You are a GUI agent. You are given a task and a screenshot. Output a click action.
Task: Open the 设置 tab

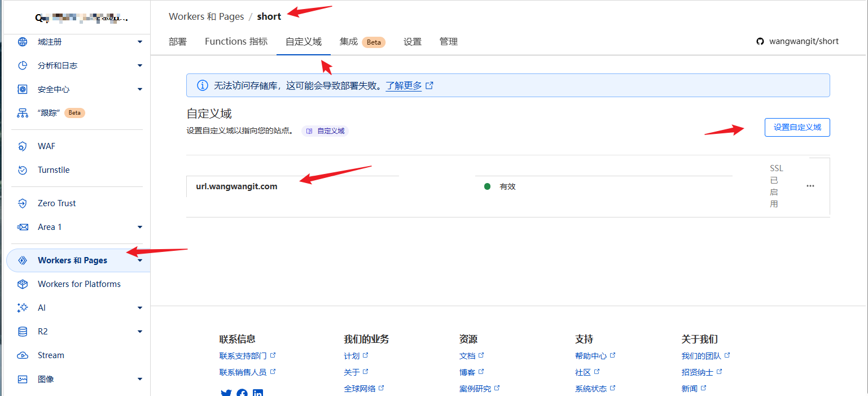413,41
